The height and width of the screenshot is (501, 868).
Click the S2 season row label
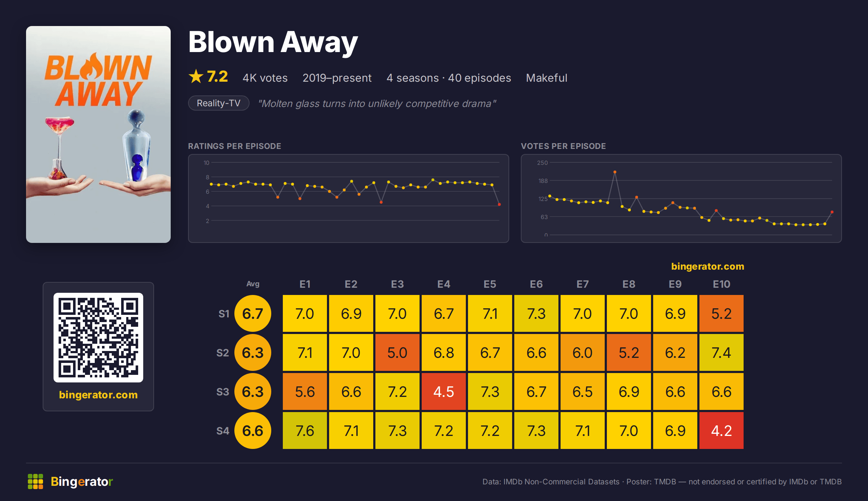[223, 353]
